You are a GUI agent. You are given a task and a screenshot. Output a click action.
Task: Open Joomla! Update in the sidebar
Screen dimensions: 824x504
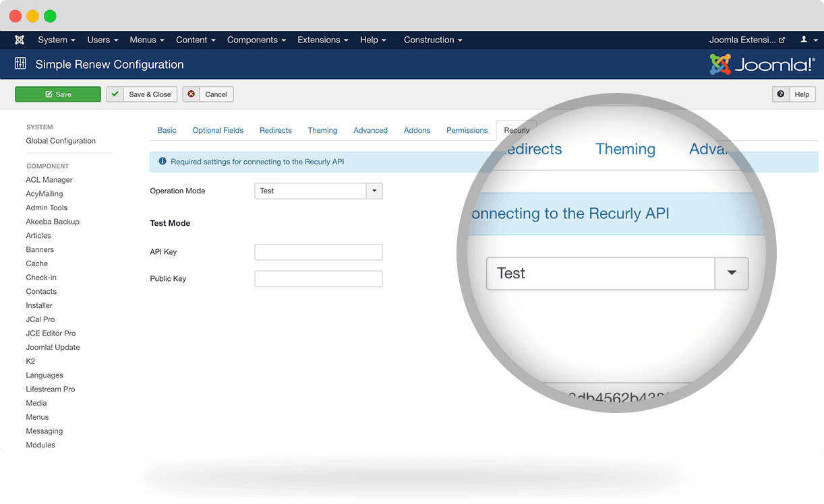point(53,347)
